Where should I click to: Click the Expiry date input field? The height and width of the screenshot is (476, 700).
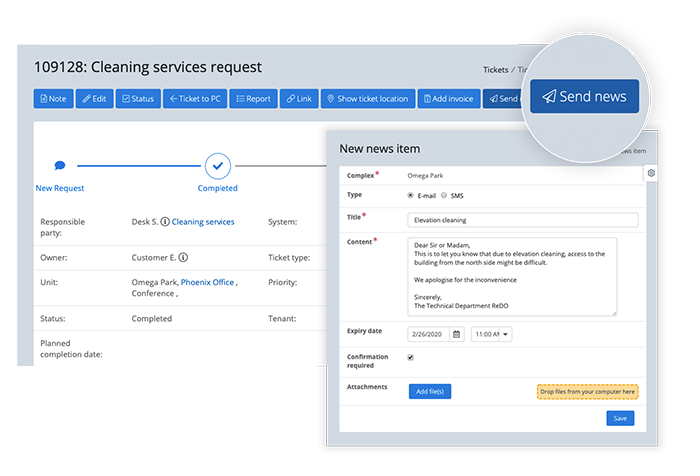pos(429,334)
